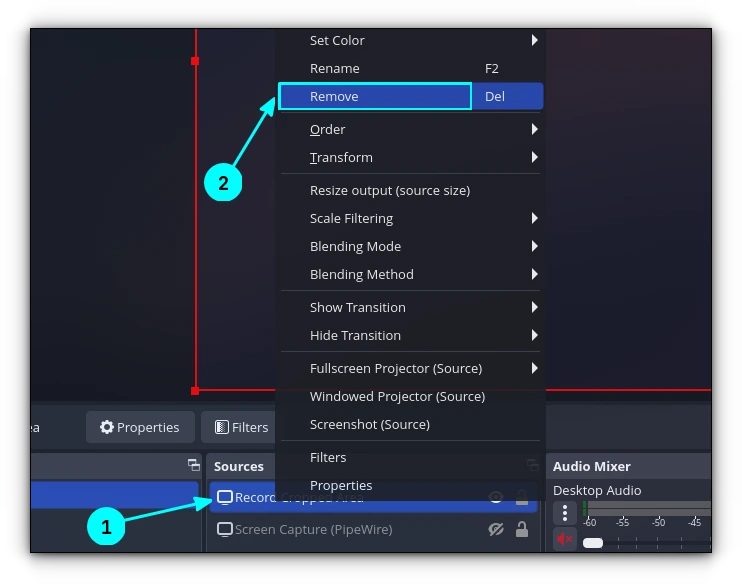
Task: Click the bottom-left red transform handle
Action: click(195, 391)
